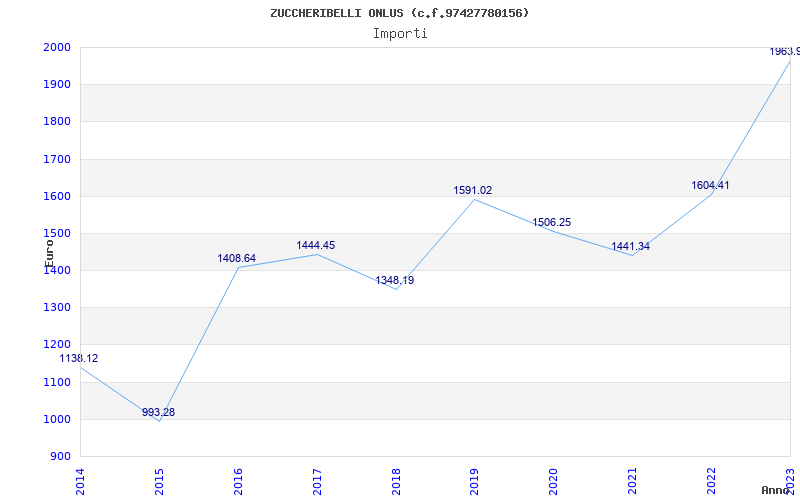Image resolution: width=800 pixels, height=500 pixels.
Task: Click y-axis tick 1700
Action: coord(55,159)
